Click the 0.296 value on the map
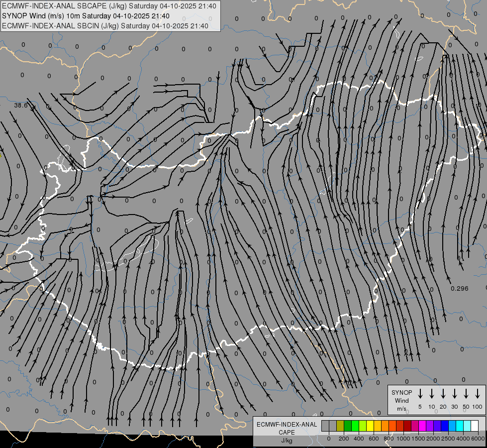 (459, 289)
